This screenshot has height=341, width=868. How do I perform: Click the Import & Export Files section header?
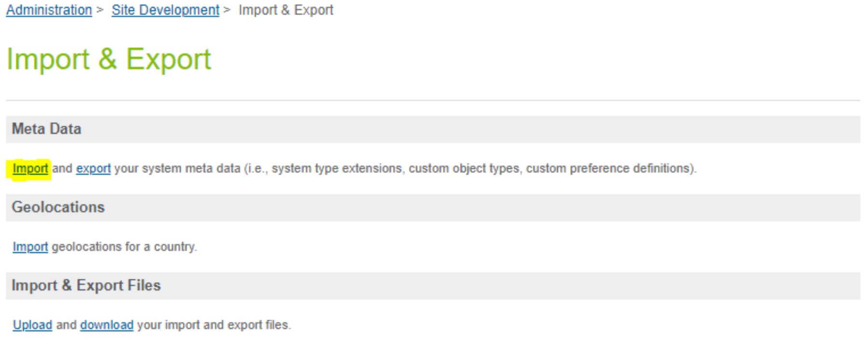pos(87,285)
